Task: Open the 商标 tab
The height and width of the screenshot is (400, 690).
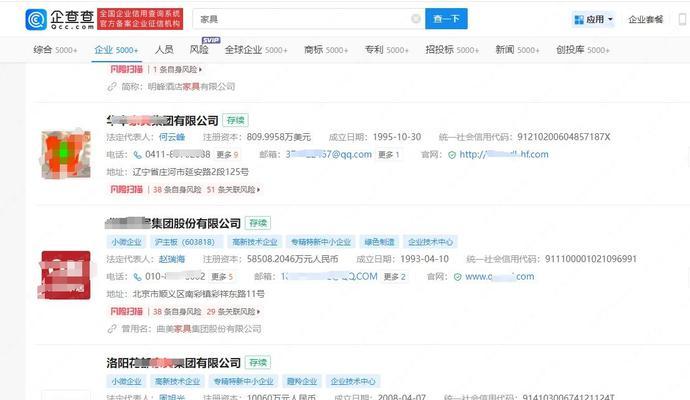Action: coord(326,50)
